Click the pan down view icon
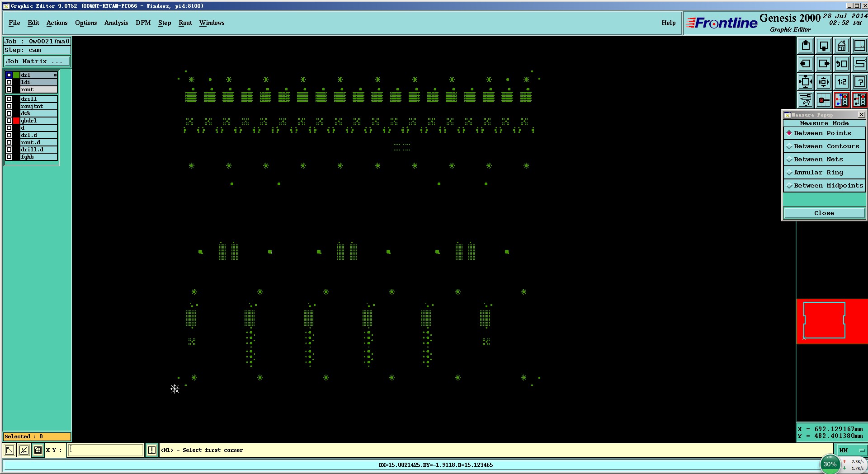This screenshot has height=474, width=868. 824,46
